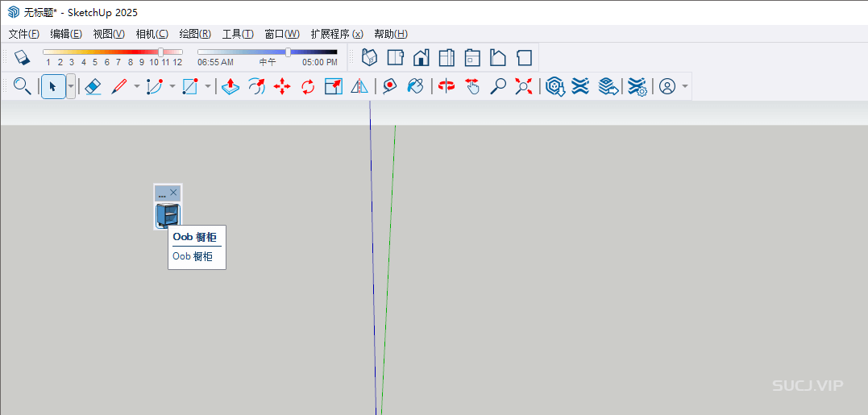
Task: Expand the account profile dropdown arrow
Action: point(685,86)
